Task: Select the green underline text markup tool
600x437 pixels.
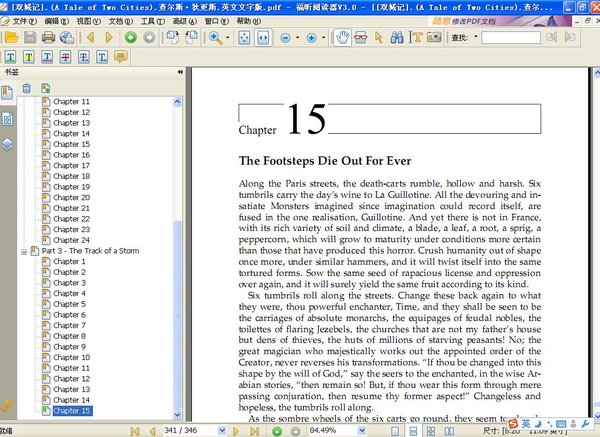Action: (x=10, y=57)
